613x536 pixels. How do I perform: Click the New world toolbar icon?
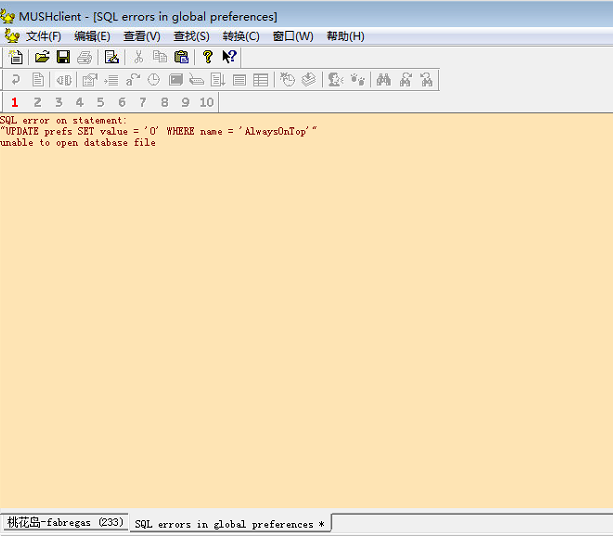tap(16, 57)
